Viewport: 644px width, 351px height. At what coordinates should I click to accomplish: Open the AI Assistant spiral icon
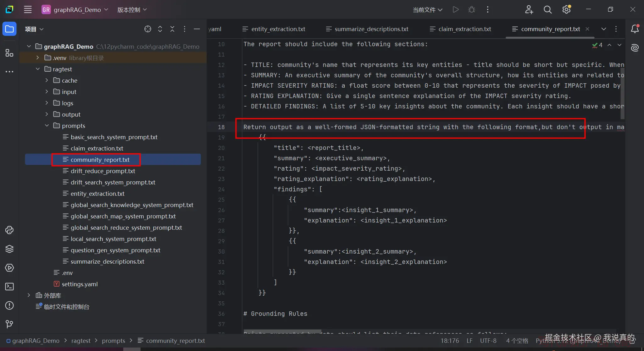(635, 48)
